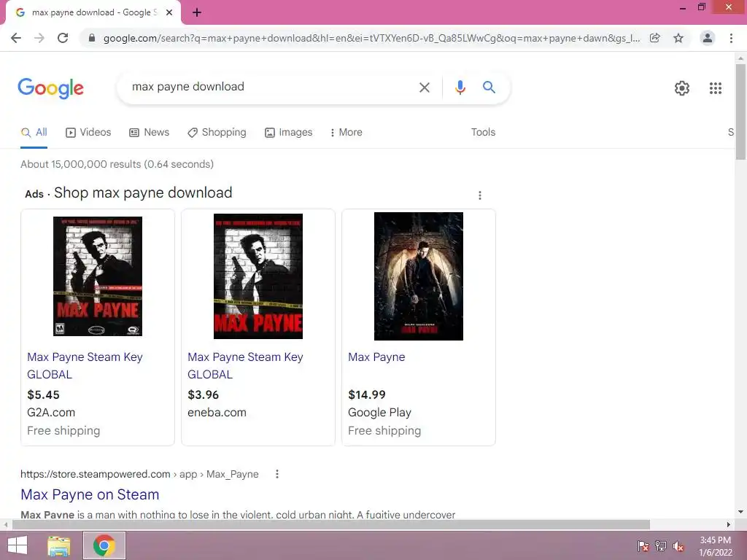Open Chrome three-dot menu

pos(731,38)
